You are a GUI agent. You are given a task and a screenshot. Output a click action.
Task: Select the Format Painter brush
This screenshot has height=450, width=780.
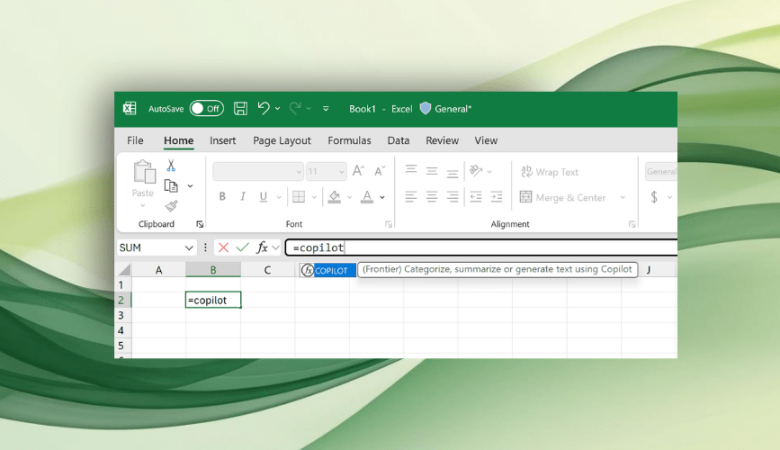point(172,205)
